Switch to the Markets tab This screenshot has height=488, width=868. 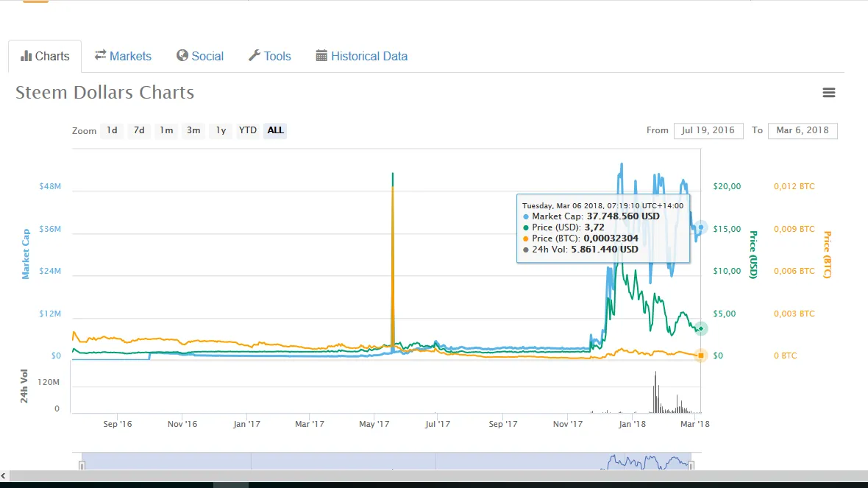point(123,56)
